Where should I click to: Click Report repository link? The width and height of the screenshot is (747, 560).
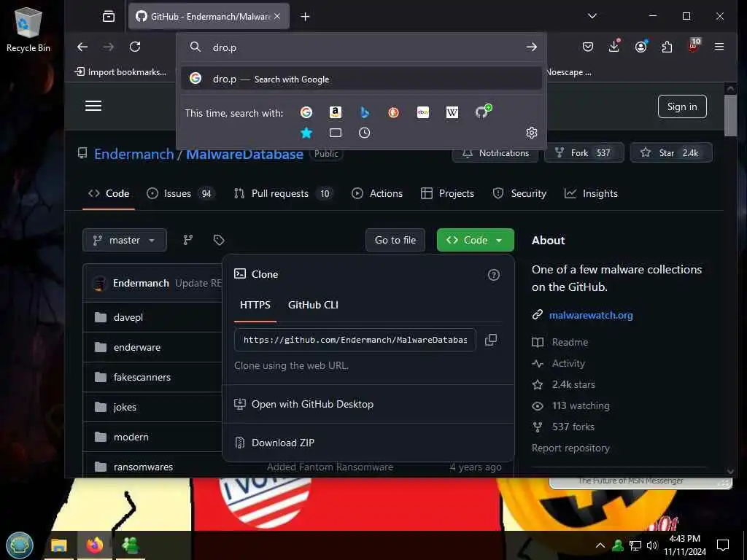[570, 448]
